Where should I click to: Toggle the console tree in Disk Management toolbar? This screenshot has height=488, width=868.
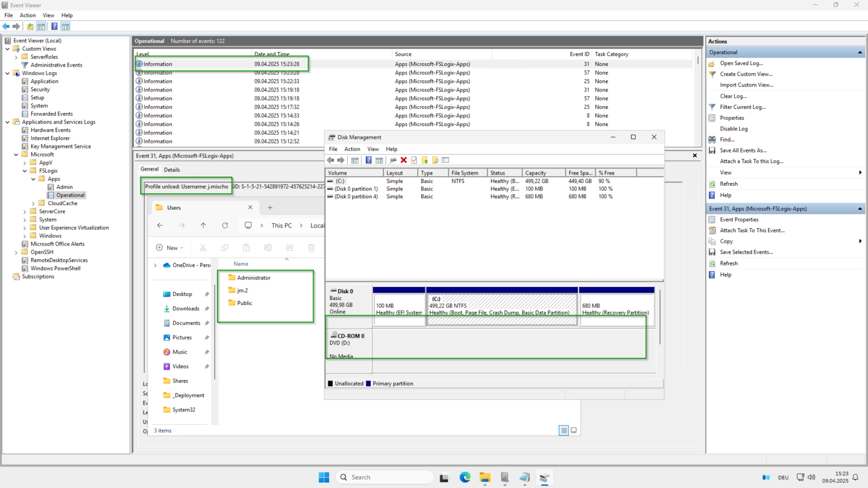point(354,160)
